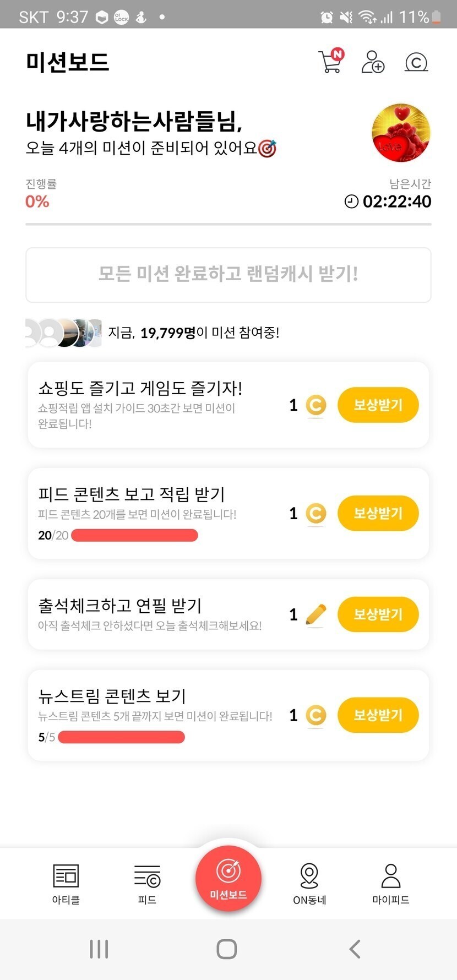Tap the 피드 콘텐츠 20/20 progress bar
The width and height of the screenshot is (457, 980).
coord(134,535)
